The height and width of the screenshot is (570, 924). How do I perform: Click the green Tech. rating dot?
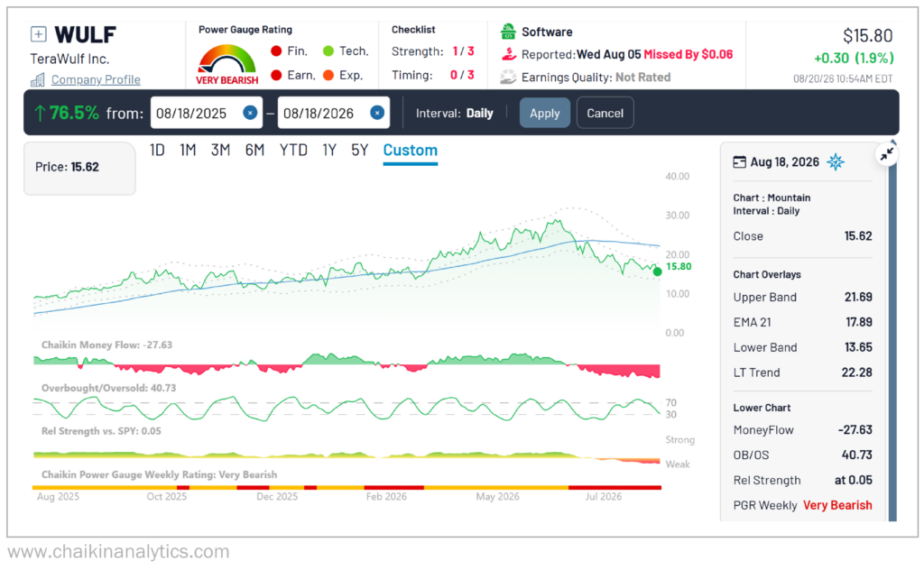click(x=328, y=51)
